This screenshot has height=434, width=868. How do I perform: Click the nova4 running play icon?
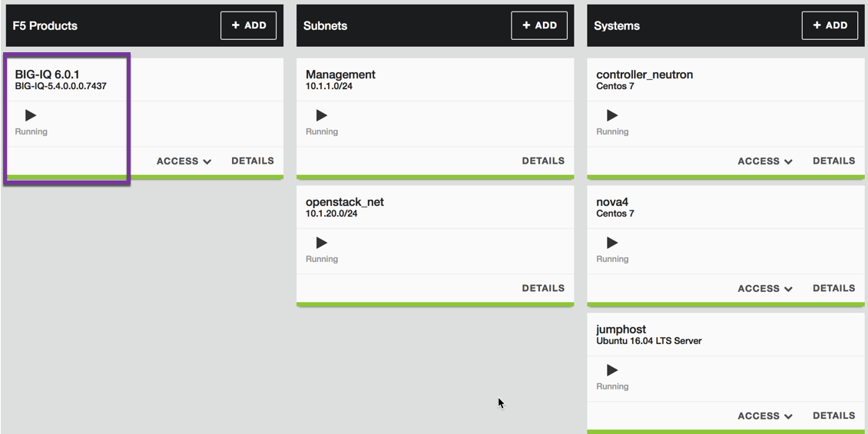[612, 243]
